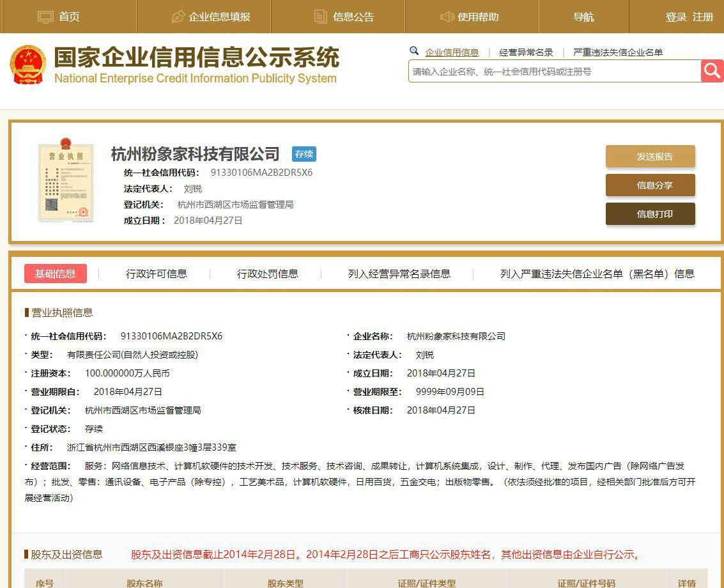Image resolution: width=724 pixels, height=588 pixels.
Task: Click the 详情 column header
Action: (x=687, y=583)
